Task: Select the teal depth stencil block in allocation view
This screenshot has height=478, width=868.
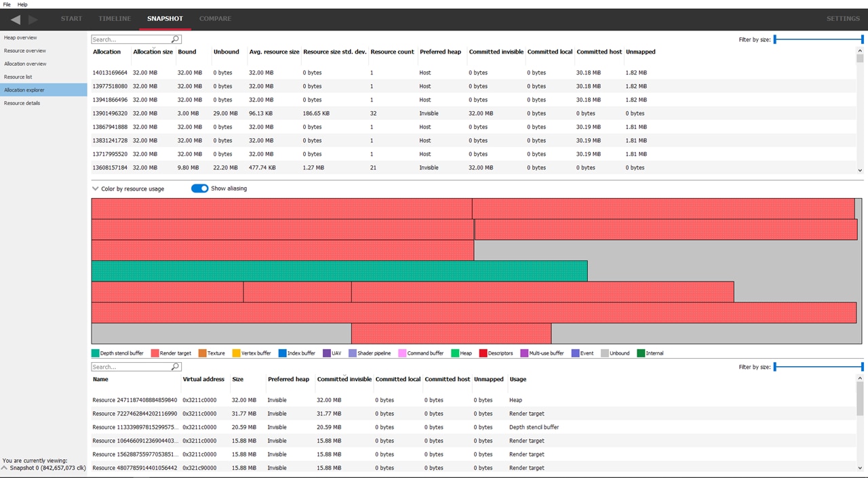Action: tap(339, 271)
